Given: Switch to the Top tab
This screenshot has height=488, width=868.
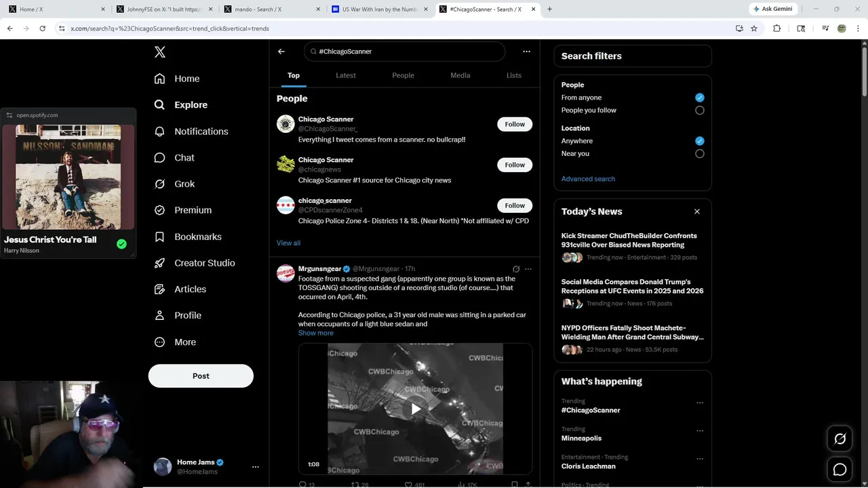Looking at the screenshot, I should coord(294,75).
